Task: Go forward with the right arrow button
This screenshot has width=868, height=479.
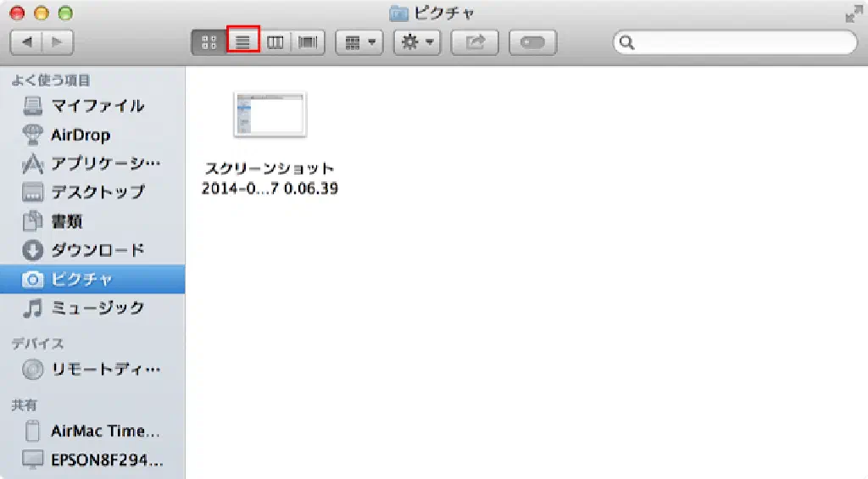Action: click(x=57, y=42)
